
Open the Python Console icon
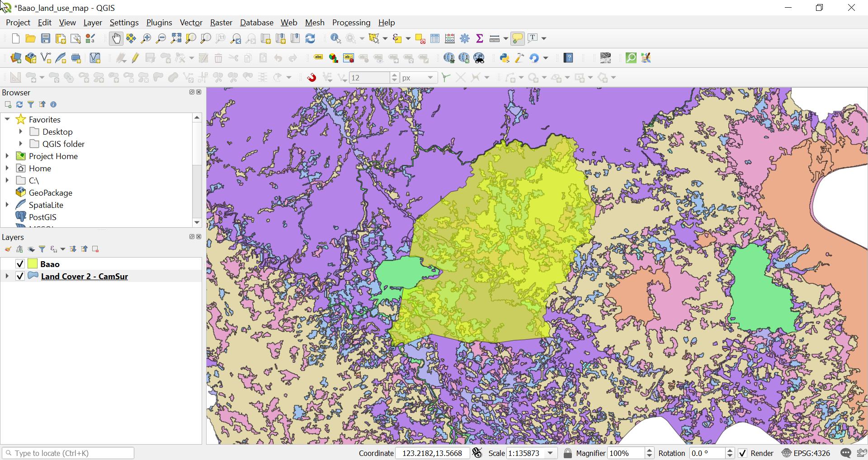pos(505,58)
